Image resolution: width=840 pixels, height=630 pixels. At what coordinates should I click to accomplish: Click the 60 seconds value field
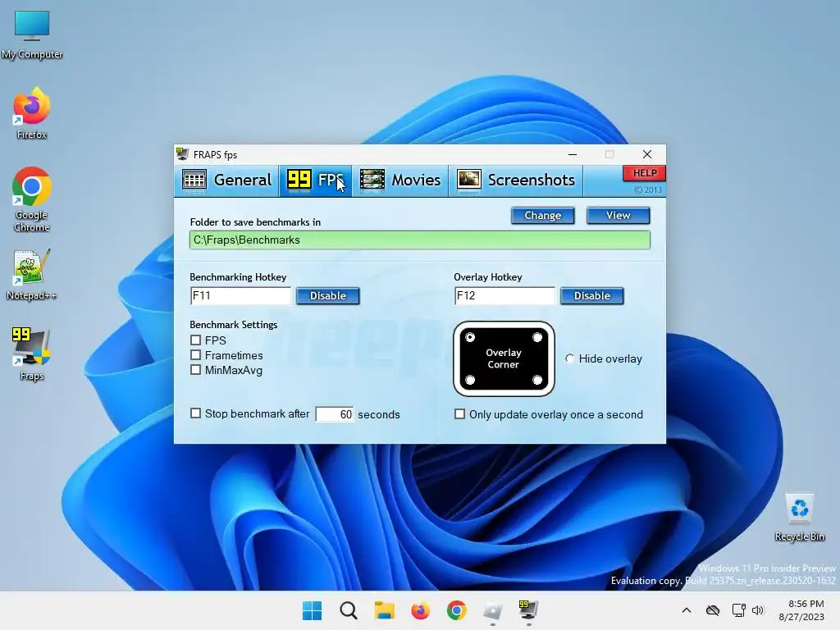(335, 414)
